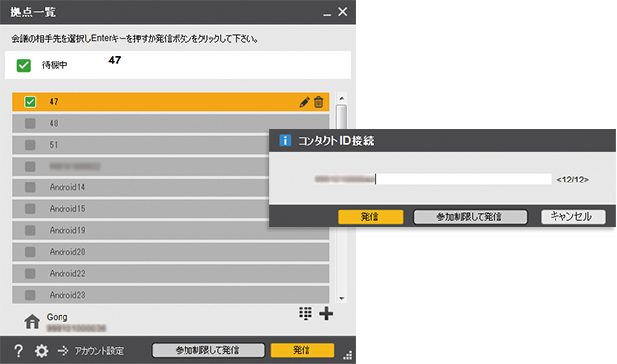
Task: Select the Android22 row text
Action: click(x=67, y=273)
